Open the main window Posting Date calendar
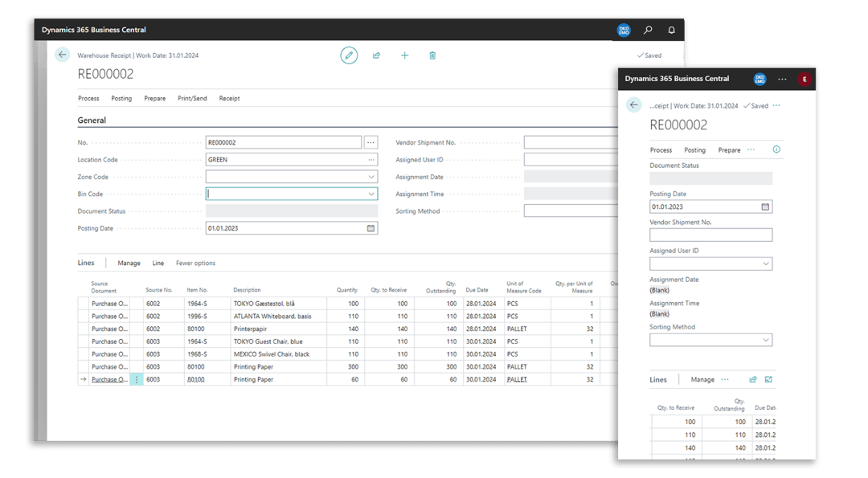This screenshot has height=478, width=868. click(x=371, y=228)
